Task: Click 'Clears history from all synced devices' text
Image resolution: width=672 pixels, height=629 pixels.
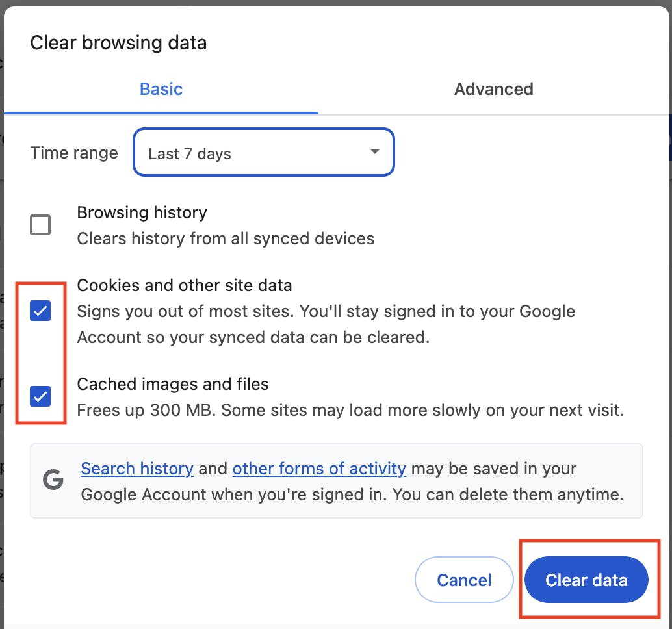Action: coord(226,238)
